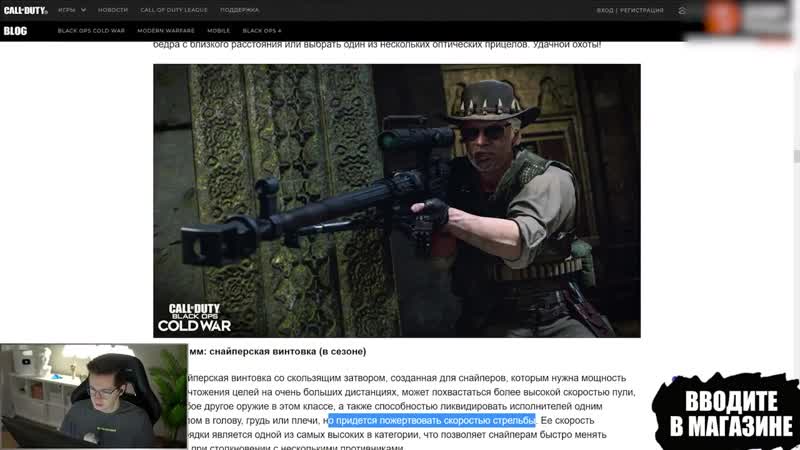Switch to Black Ops Cold War tab
The width and height of the screenshot is (800, 450).
tap(91, 31)
